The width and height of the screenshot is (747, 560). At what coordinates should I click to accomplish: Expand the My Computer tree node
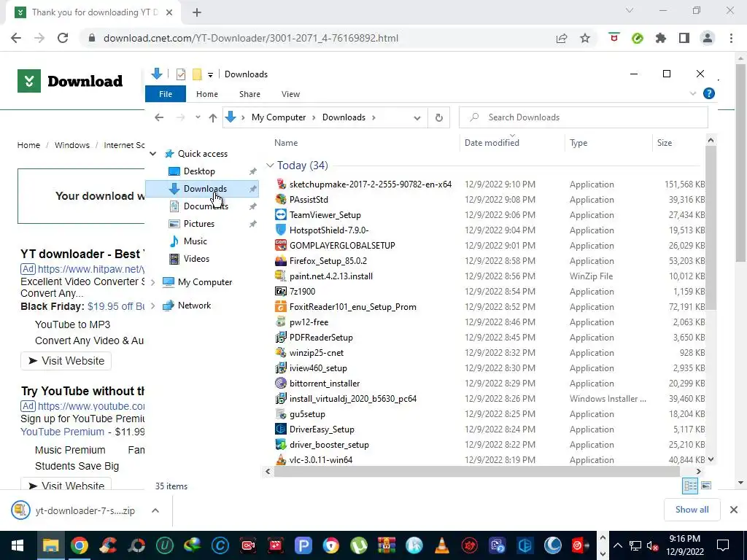pyautogui.click(x=153, y=282)
